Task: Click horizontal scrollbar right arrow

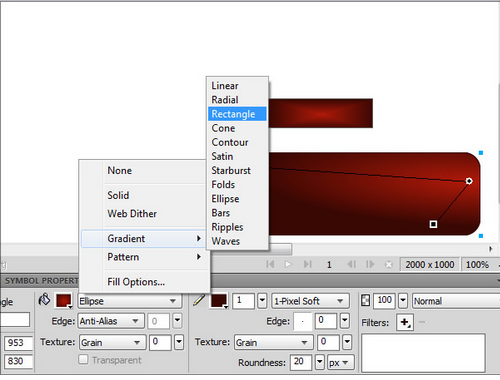Action: point(490,249)
